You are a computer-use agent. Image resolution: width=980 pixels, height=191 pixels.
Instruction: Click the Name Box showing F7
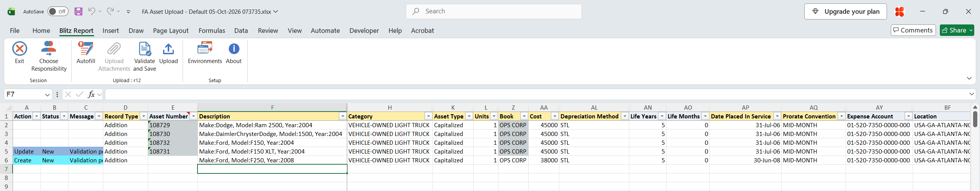(24, 94)
